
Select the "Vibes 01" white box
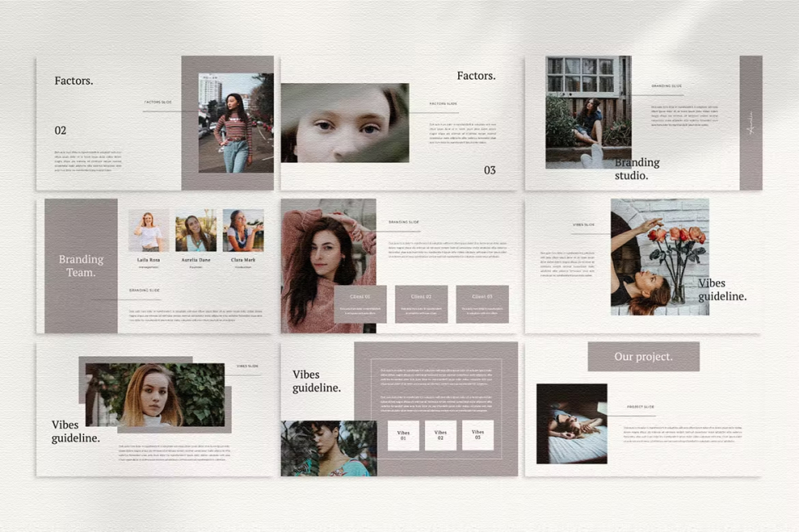pyautogui.click(x=403, y=435)
